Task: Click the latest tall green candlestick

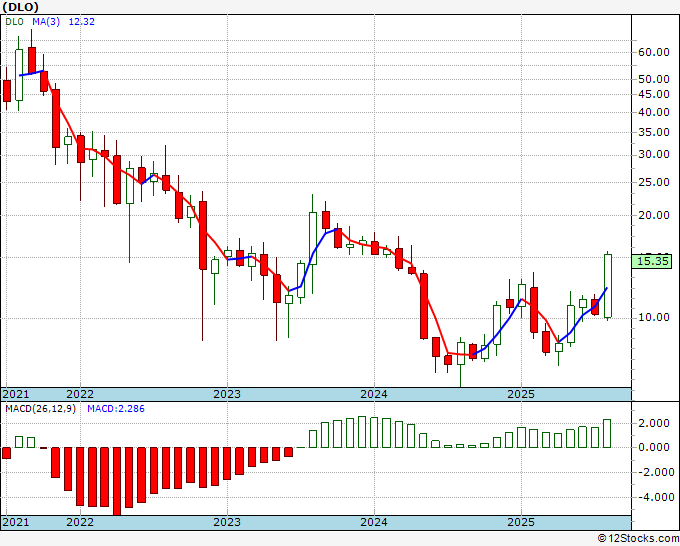Action: tap(608, 286)
